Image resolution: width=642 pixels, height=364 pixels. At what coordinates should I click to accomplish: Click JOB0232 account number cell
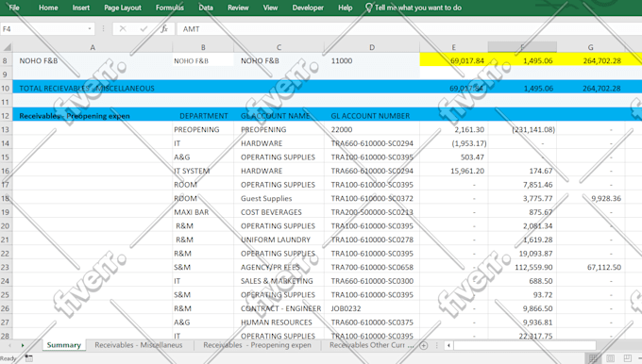coord(372,308)
